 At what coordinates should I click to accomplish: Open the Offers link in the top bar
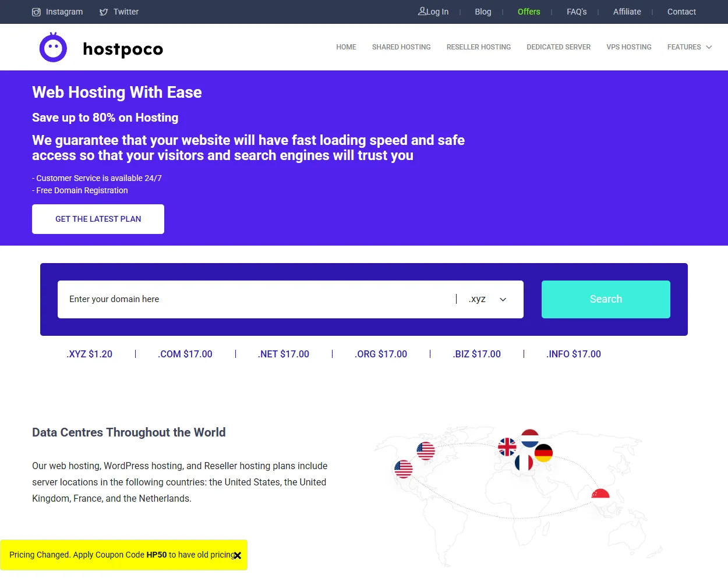click(x=529, y=12)
